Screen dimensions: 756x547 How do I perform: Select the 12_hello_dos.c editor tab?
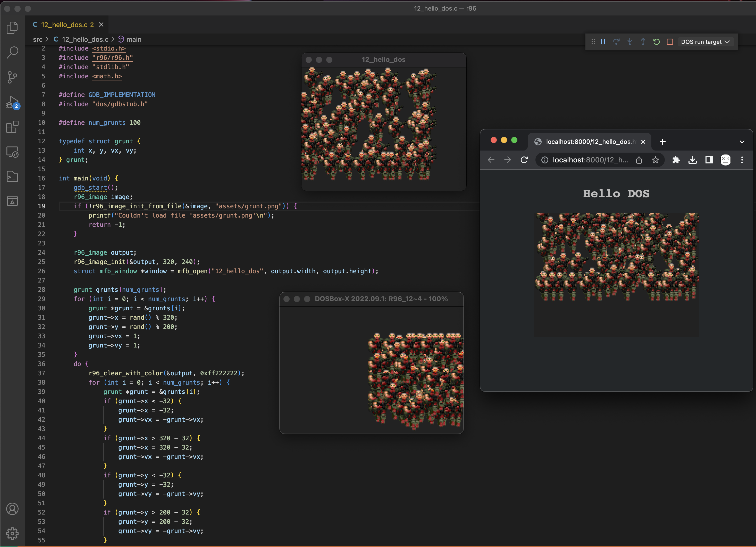(x=64, y=25)
